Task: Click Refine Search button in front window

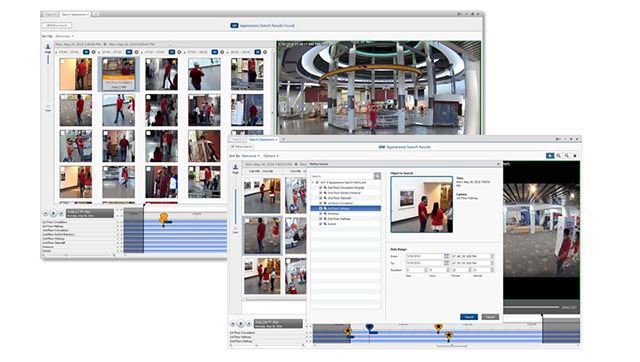Action: pyautogui.click(x=242, y=147)
